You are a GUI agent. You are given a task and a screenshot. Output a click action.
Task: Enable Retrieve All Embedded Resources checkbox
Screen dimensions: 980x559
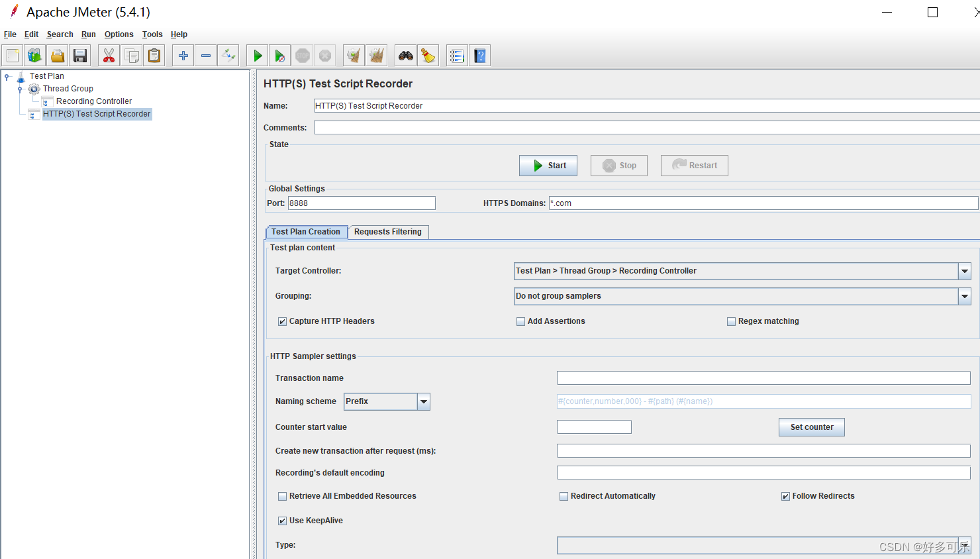(x=282, y=496)
